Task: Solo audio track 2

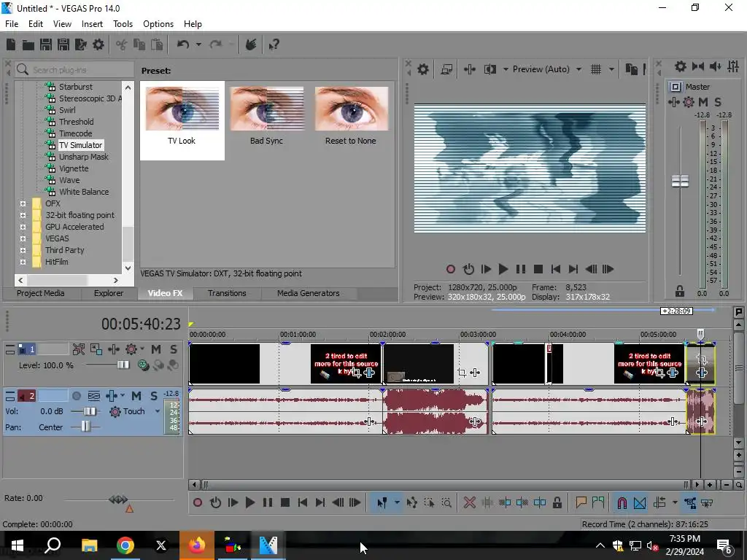Action: [153, 396]
